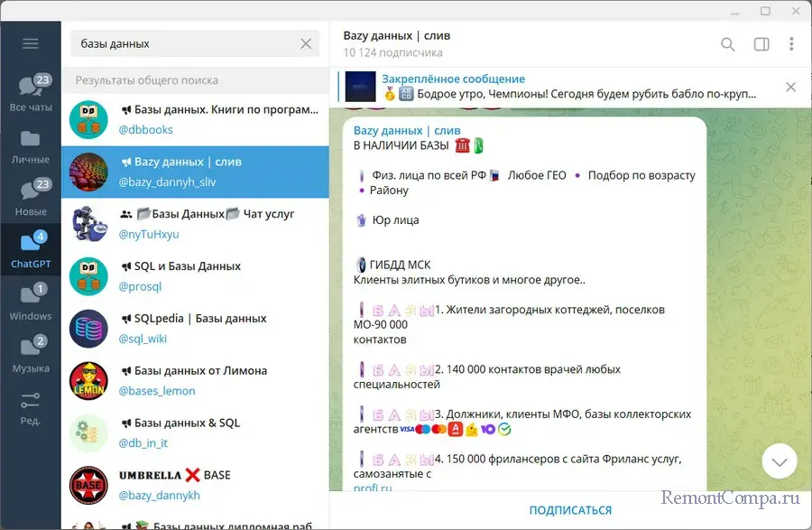Toggle the right info sidebar panel
This screenshot has height=530, width=812.
coord(761,44)
